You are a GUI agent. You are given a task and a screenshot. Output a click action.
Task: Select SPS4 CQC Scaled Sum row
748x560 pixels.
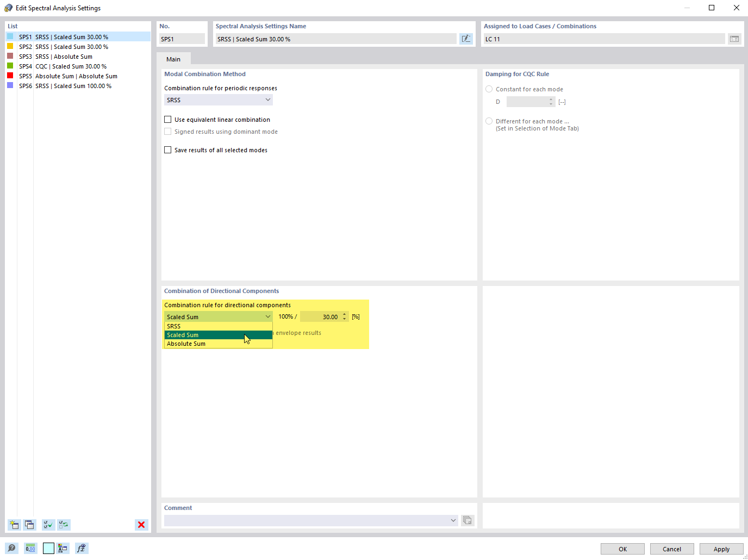[x=78, y=66]
